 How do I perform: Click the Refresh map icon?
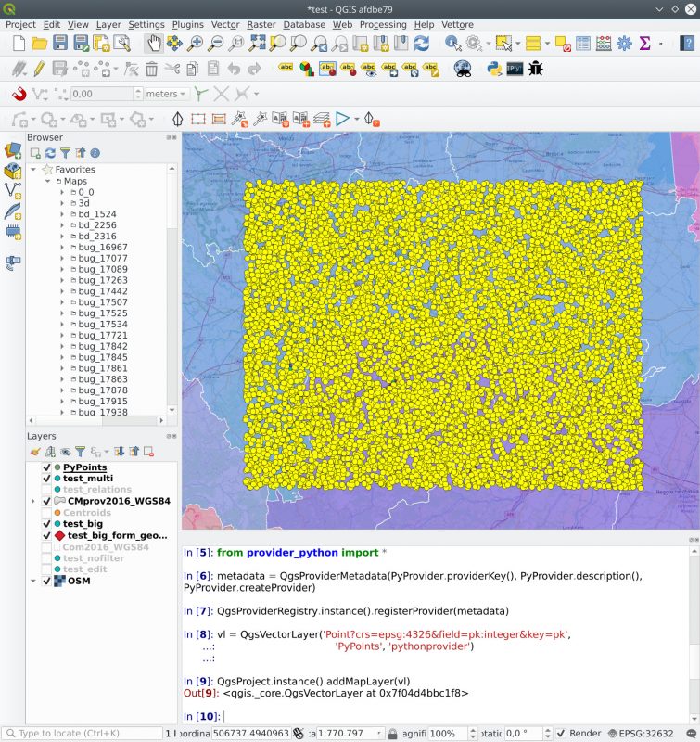(422, 44)
